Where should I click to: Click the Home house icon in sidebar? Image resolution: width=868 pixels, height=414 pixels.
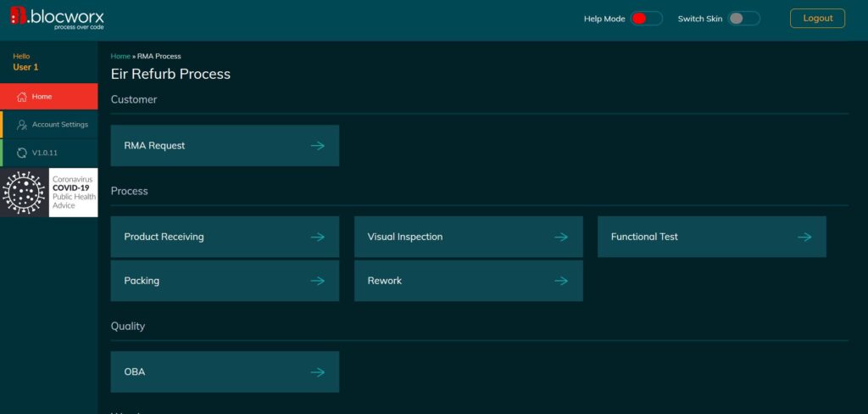(x=22, y=97)
